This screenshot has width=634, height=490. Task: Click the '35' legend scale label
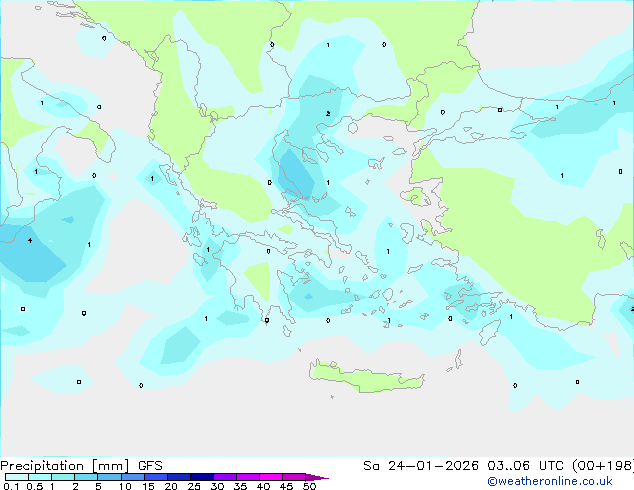pyautogui.click(x=240, y=486)
